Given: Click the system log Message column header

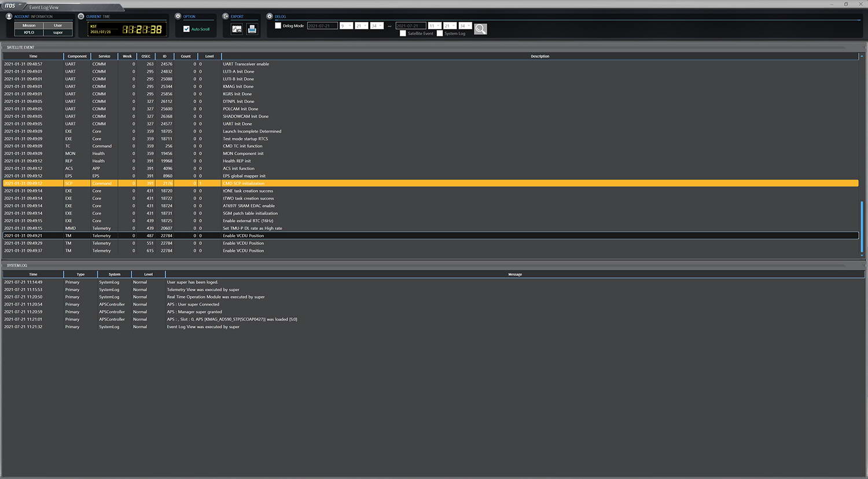Looking at the screenshot, I should tap(514, 275).
